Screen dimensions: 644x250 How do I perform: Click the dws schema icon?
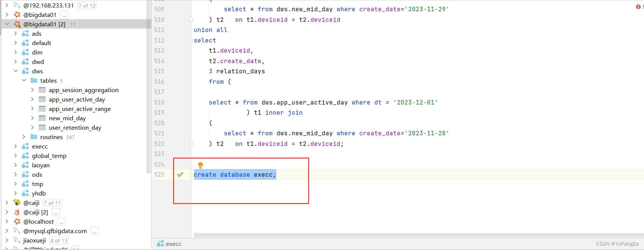tap(25, 71)
